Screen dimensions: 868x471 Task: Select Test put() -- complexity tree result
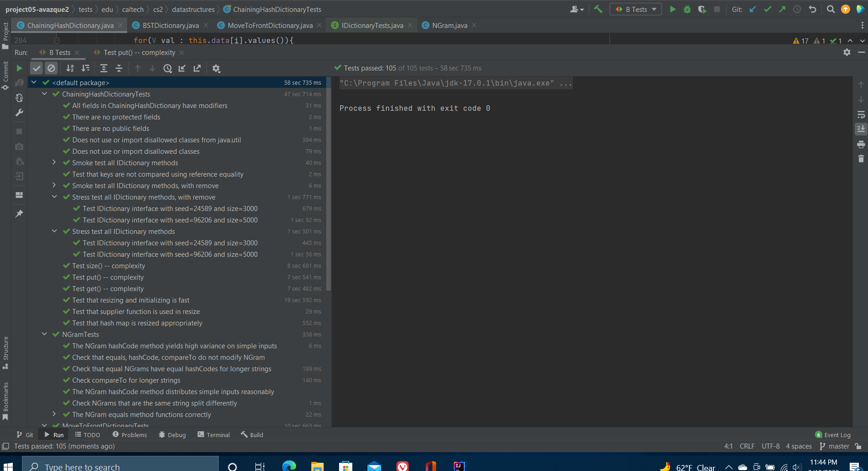(x=108, y=277)
